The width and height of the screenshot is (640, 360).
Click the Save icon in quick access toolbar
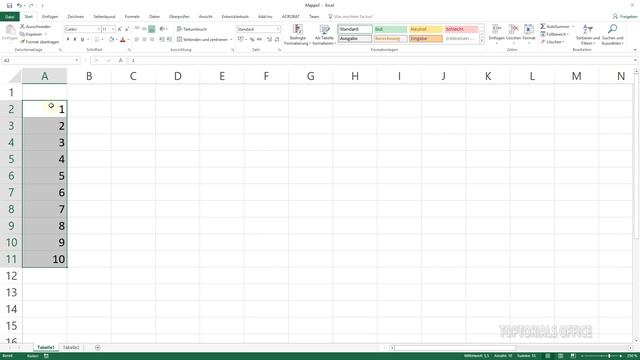coord(9,5)
